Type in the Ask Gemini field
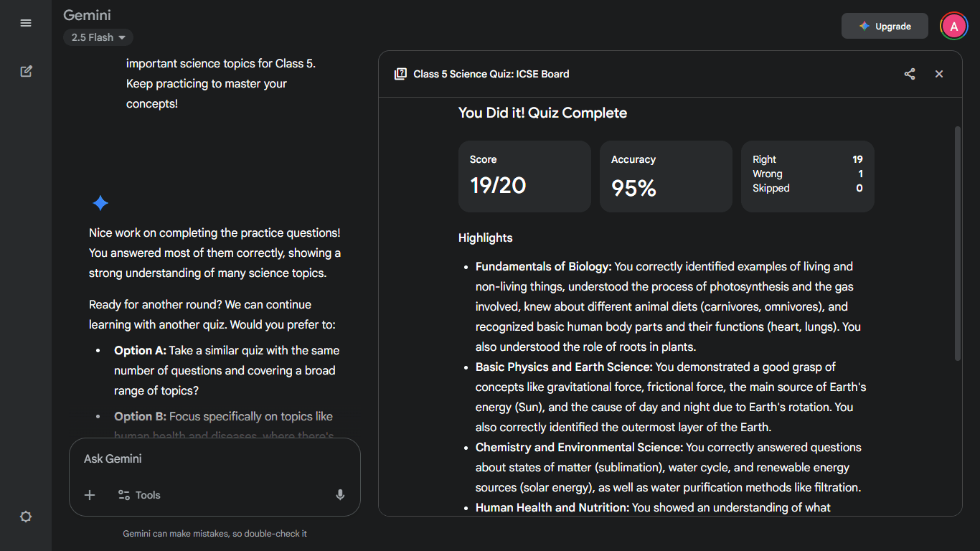The width and height of the screenshot is (980, 551). (214, 459)
